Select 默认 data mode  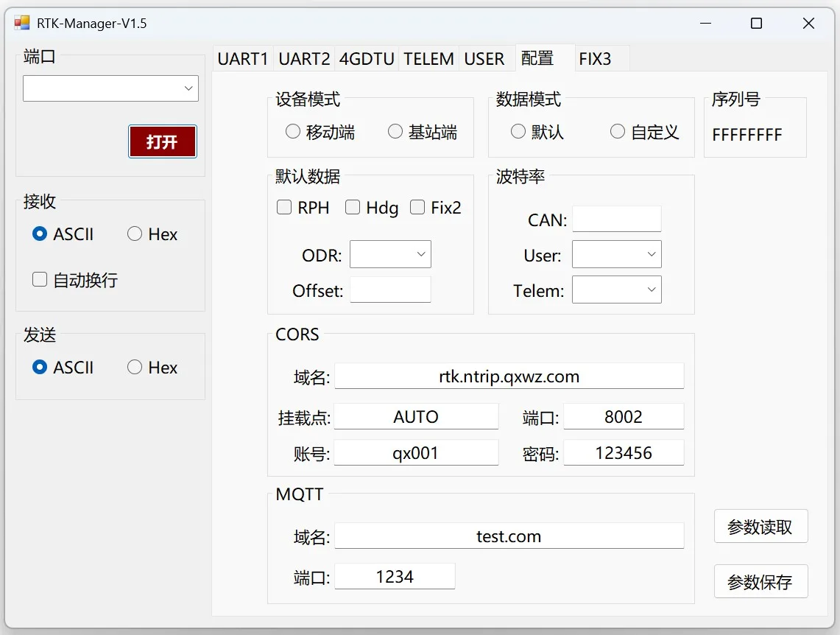click(537, 132)
